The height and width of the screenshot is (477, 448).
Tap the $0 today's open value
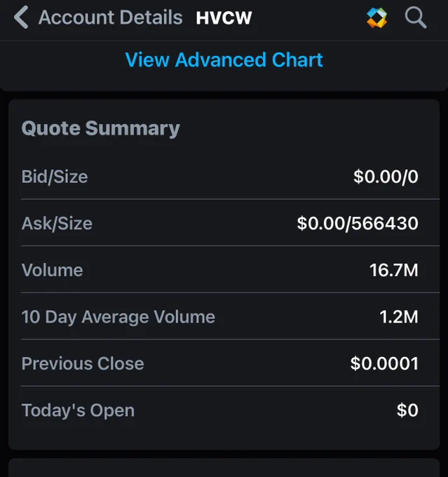point(407,410)
